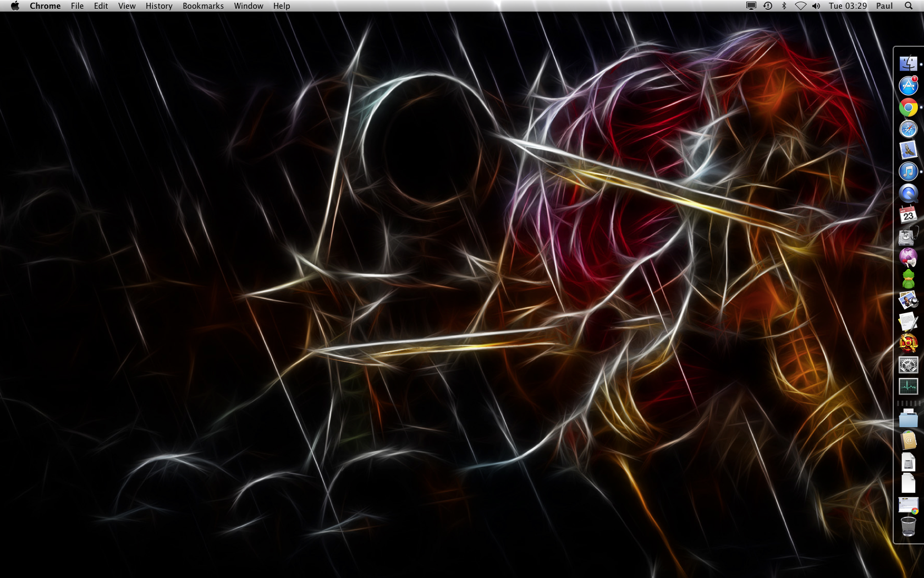Image resolution: width=924 pixels, height=578 pixels.
Task: Launch QuickTime Player from the Dock
Action: [908, 193]
